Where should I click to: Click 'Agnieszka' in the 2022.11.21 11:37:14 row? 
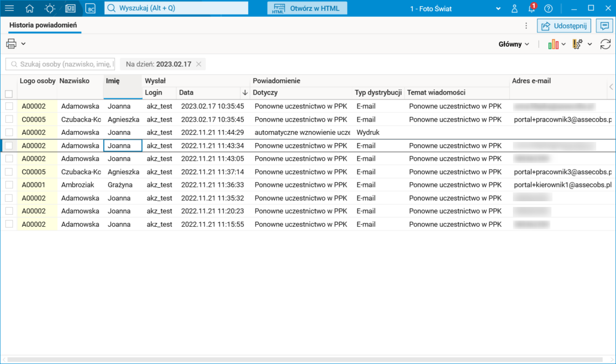[x=122, y=172]
